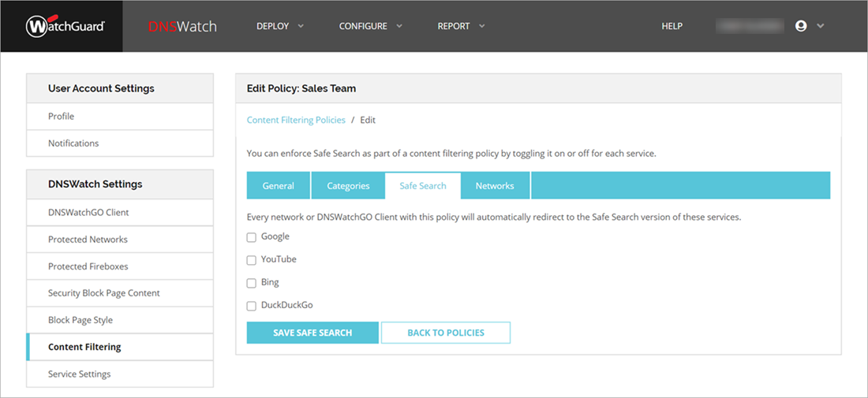Check the YouTube Safe Search box

252,260
